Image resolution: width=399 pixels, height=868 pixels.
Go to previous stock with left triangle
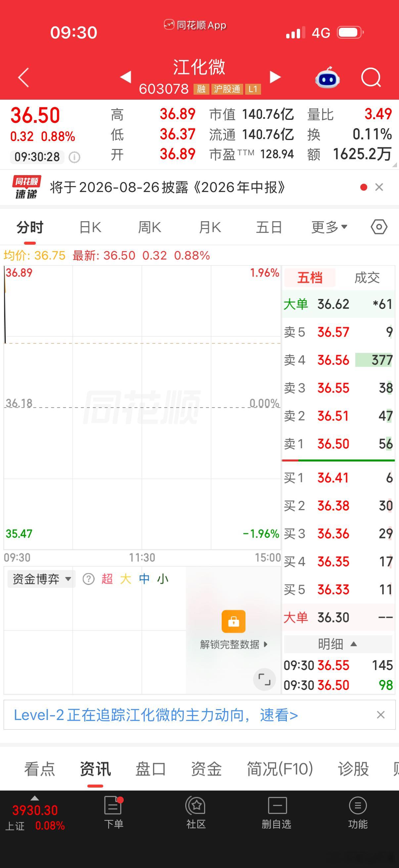coord(126,77)
